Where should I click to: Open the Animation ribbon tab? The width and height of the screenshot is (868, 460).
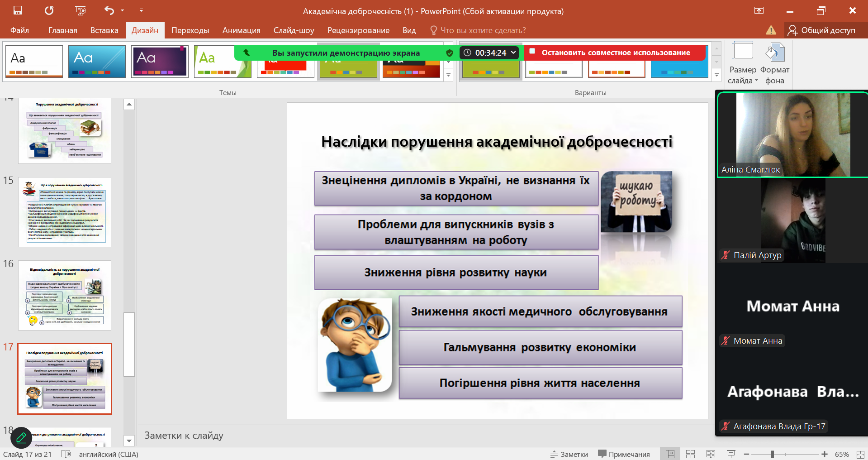tap(241, 30)
